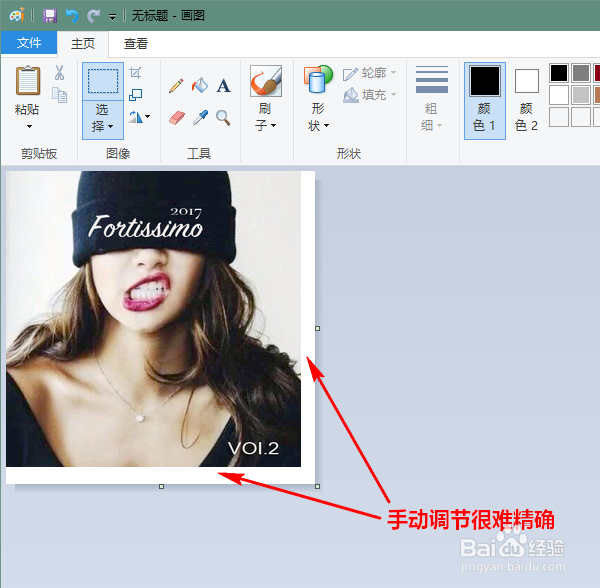The image size is (600, 588).
Task: Switch to the 主页 tab
Action: (x=83, y=44)
